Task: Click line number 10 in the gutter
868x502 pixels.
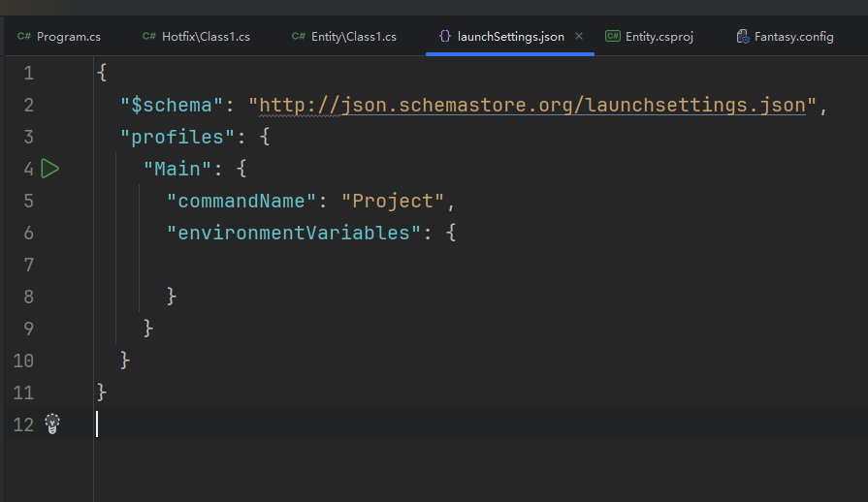Action: [x=23, y=361]
